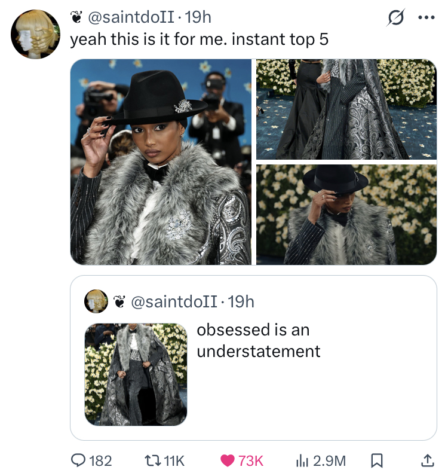Image resolution: width=448 pixels, height=476 pixels.
Task: Open the author's profile avatar
Action: click(x=36, y=33)
